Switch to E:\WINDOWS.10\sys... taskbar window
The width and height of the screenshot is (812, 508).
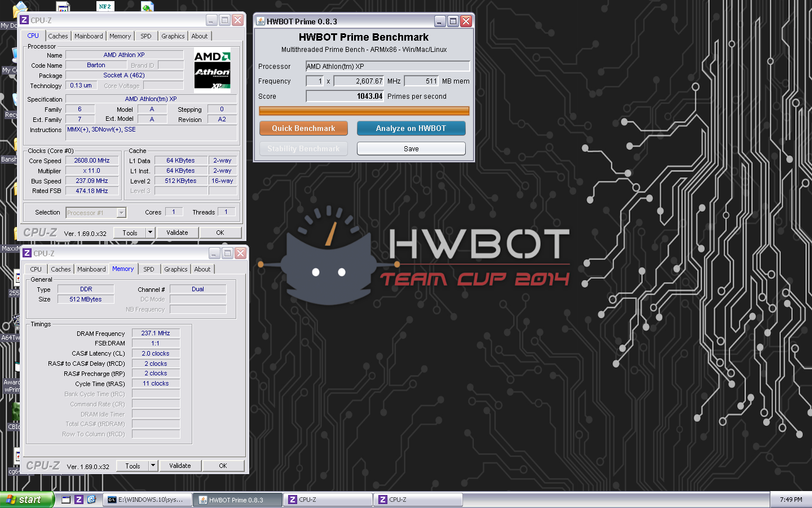tap(147, 500)
